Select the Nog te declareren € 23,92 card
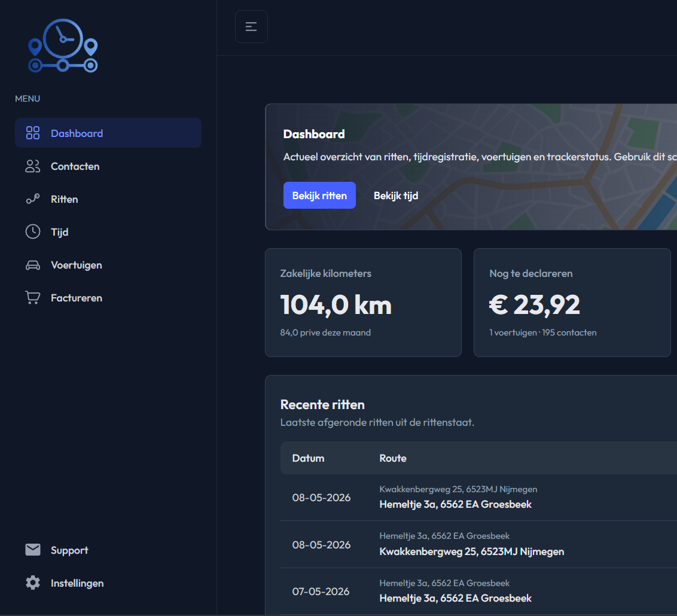 (572, 303)
